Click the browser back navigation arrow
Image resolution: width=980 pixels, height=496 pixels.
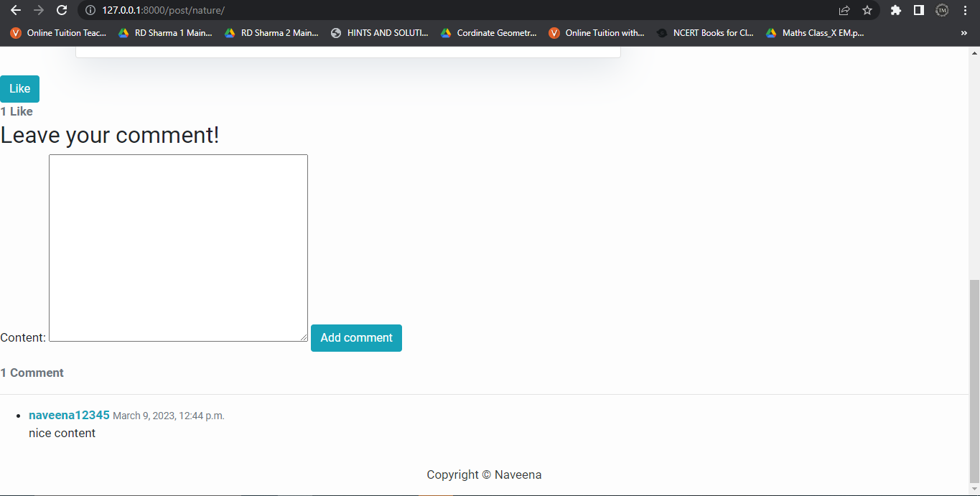[15, 10]
